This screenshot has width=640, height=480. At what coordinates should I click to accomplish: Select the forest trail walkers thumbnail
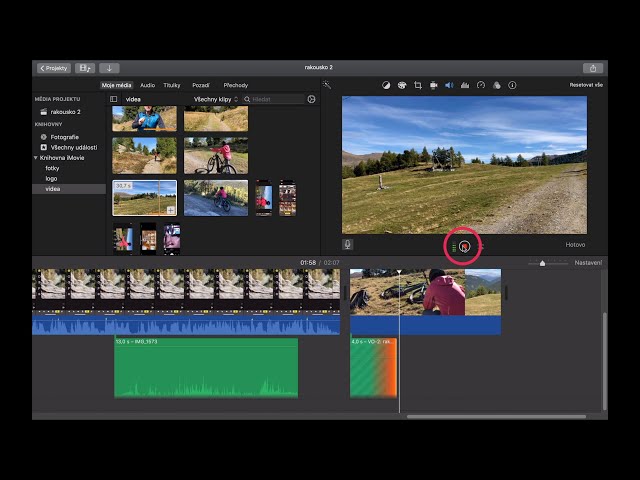coord(144,156)
